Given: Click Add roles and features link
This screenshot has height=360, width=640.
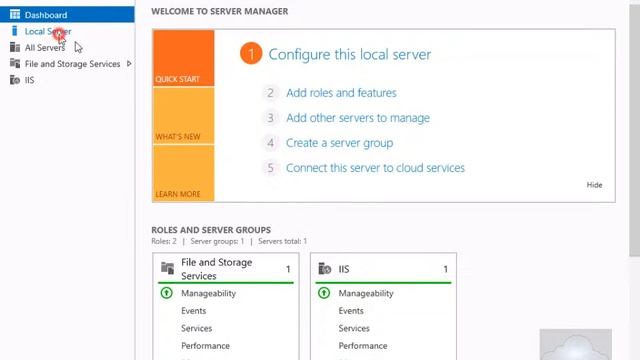Looking at the screenshot, I should [341, 93].
